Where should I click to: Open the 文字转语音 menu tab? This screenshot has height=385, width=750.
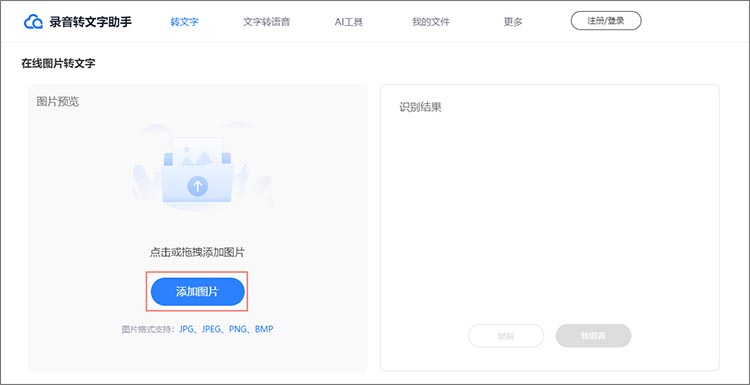point(266,22)
